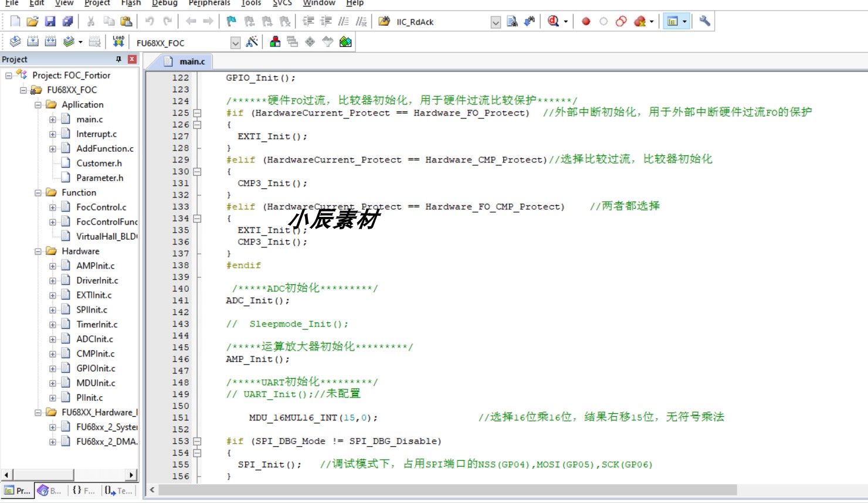
Task: Open the IIC_RdAck find dropdown
Action: tap(496, 22)
